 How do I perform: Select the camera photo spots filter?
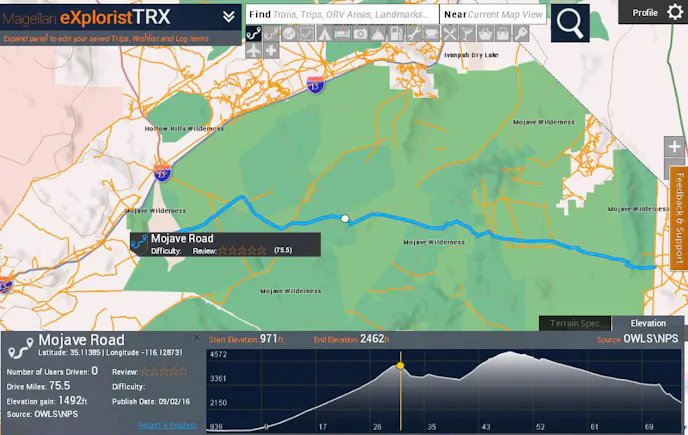click(360, 33)
